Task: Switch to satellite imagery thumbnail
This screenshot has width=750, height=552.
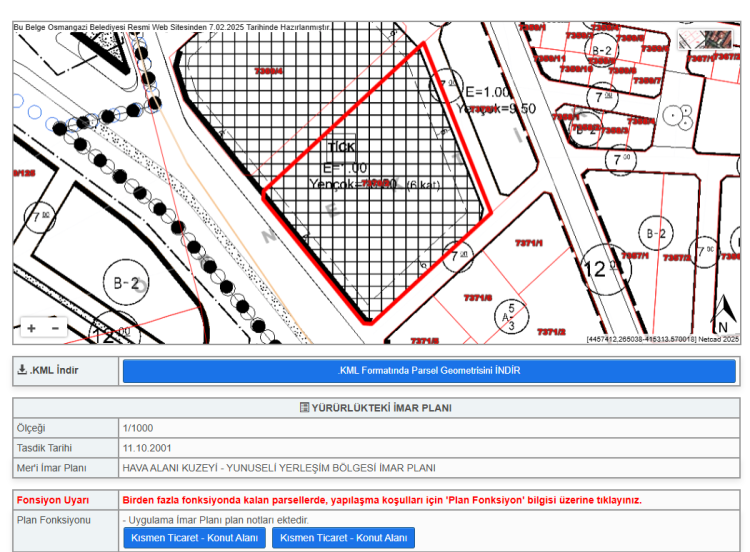Action: pyautogui.click(x=706, y=39)
